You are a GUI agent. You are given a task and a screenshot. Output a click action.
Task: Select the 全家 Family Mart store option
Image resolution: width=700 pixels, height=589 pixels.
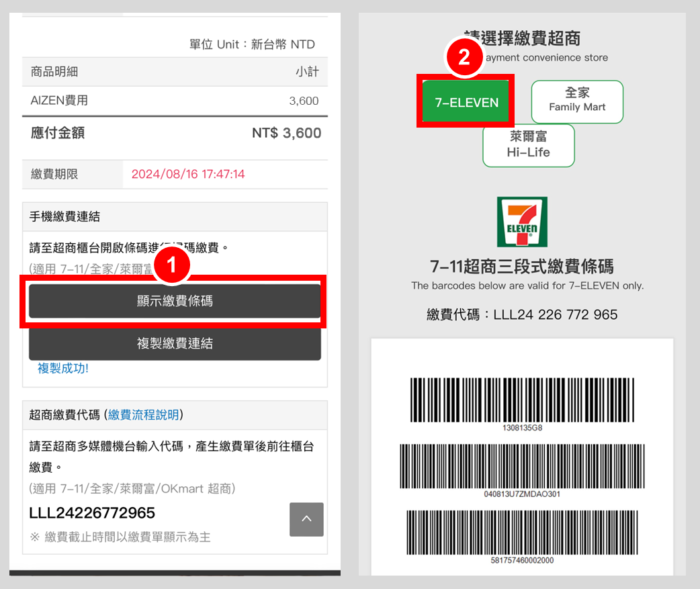[577, 101]
